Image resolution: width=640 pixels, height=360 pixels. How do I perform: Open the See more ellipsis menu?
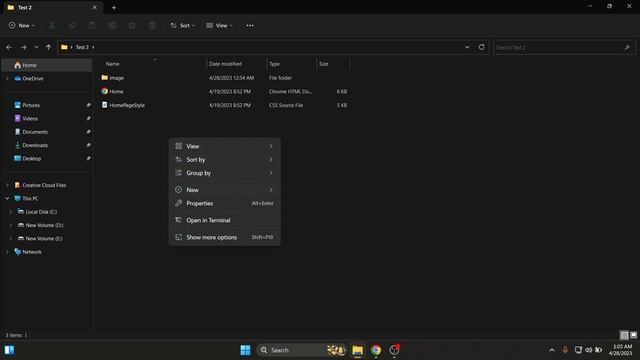(x=250, y=25)
